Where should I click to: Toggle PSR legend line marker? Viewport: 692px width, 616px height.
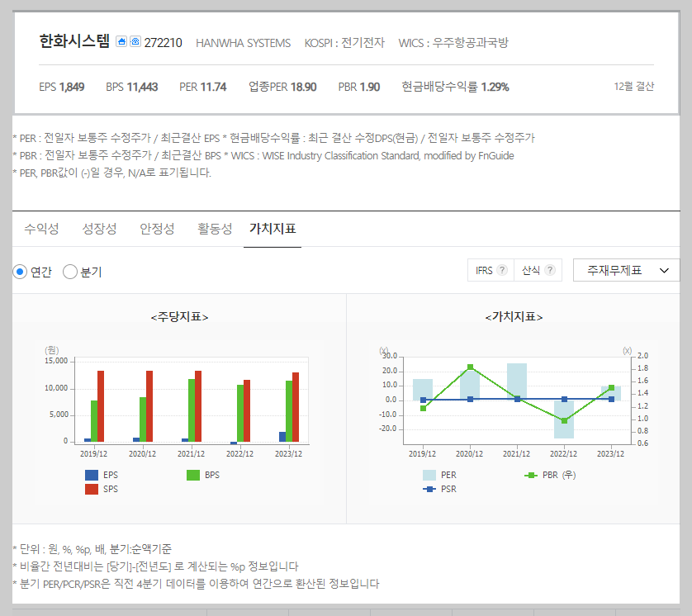click(429, 490)
